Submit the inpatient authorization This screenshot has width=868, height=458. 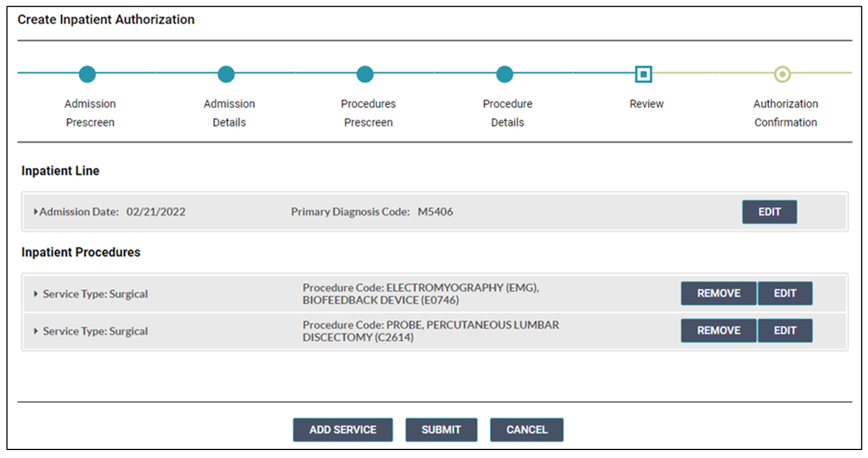(441, 430)
